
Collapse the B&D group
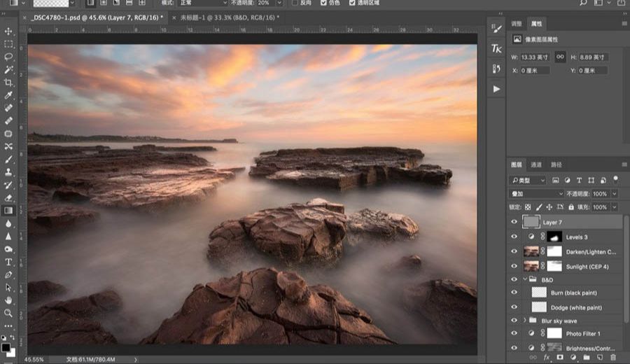[x=525, y=279]
